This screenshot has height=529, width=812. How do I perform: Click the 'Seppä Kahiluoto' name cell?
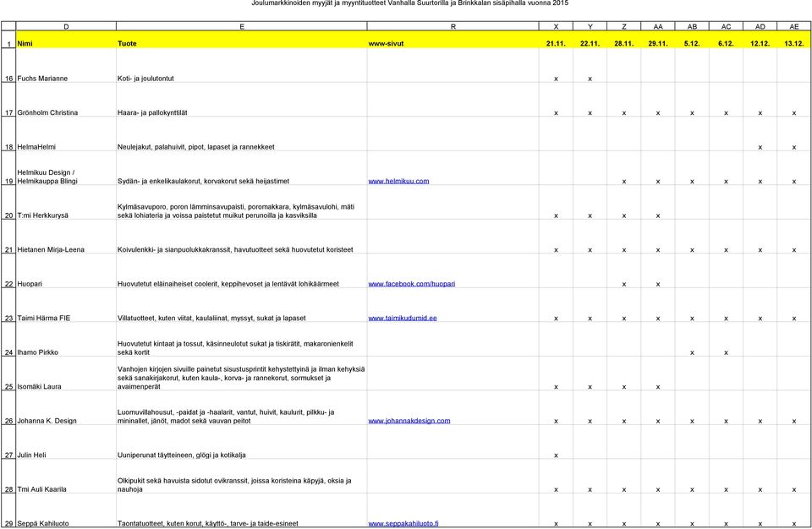tap(66, 510)
